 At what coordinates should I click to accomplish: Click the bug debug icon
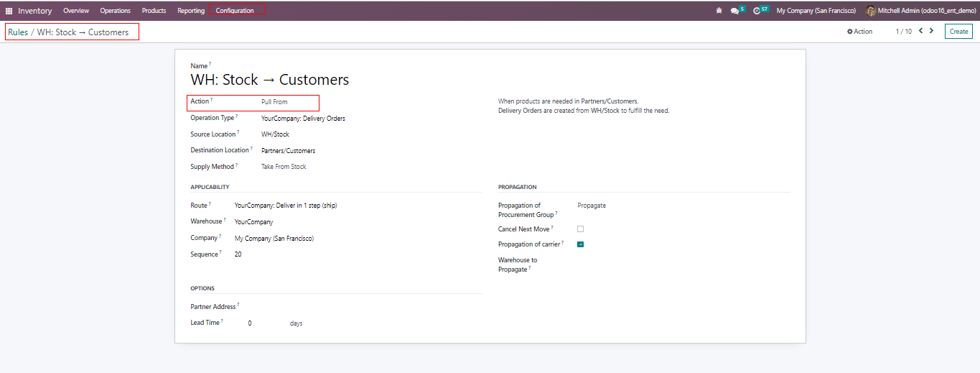[x=719, y=11]
